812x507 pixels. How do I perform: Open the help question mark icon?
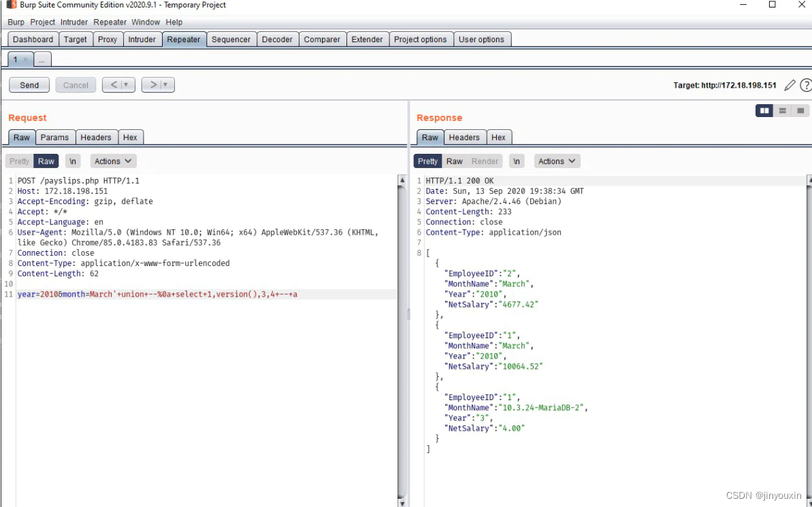click(806, 86)
